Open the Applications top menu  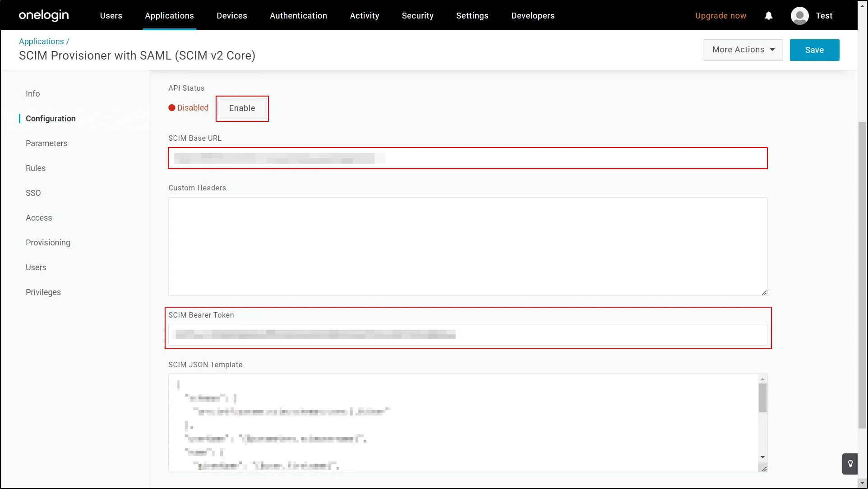(169, 16)
